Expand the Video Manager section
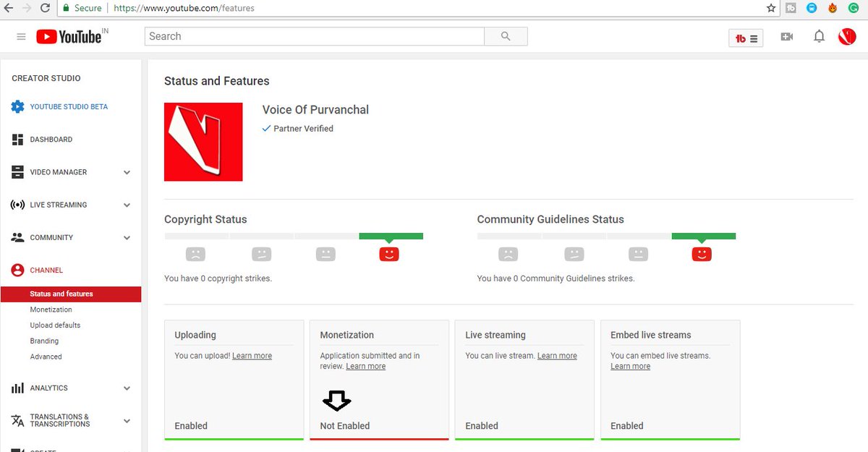Image resolution: width=868 pixels, height=452 pixels. point(127,172)
